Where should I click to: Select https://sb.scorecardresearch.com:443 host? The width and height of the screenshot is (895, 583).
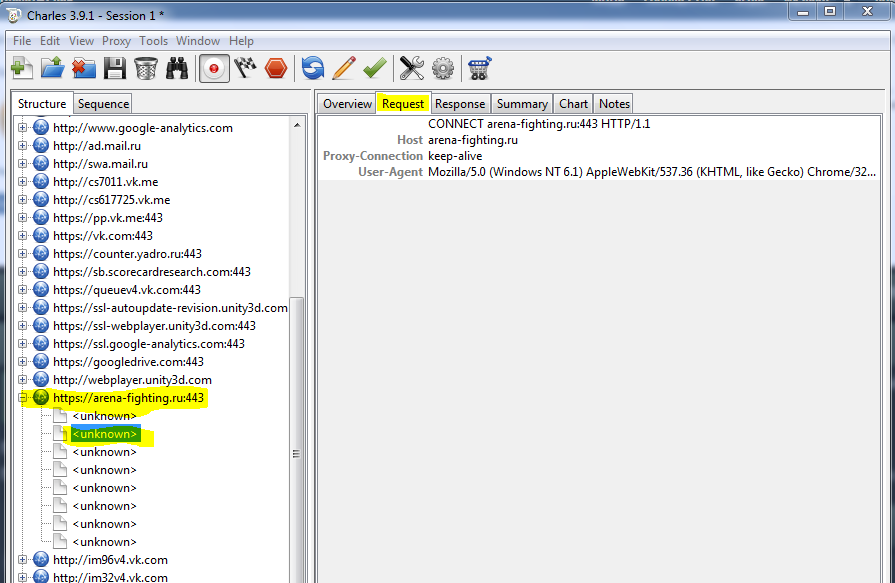click(152, 272)
